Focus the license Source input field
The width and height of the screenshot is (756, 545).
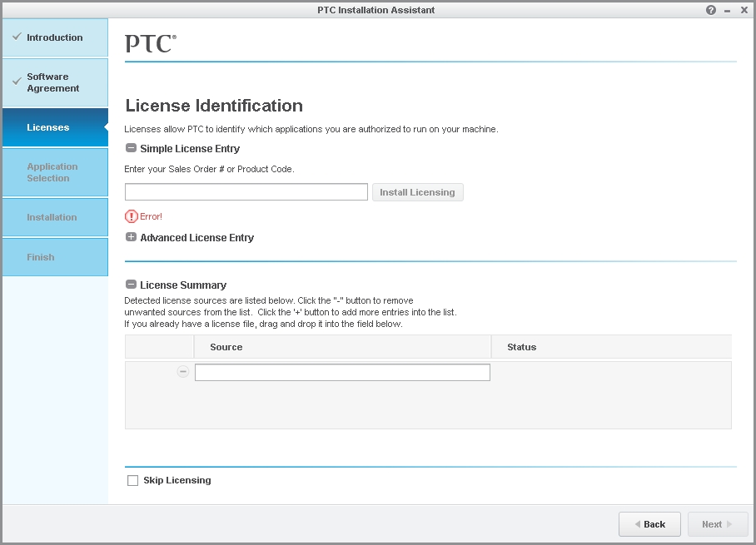[342, 372]
